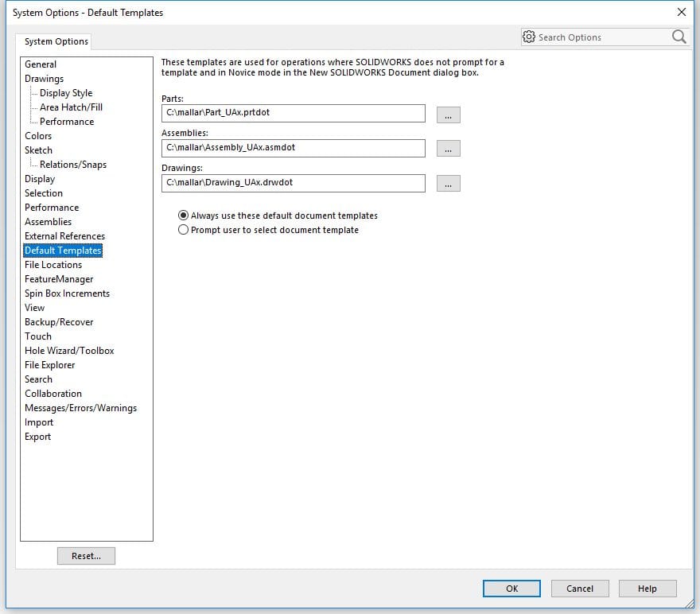Browse for the Assemblies template file

[448, 149]
